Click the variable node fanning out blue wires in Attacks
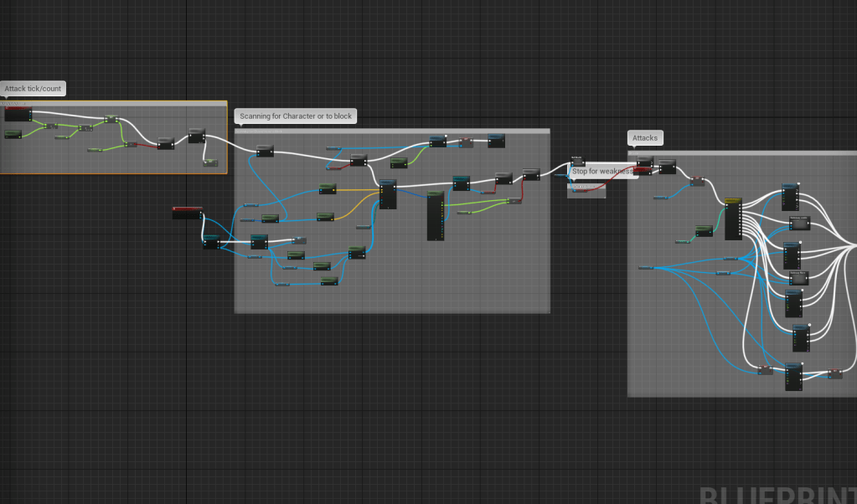Viewport: 857px width, 504px height. click(x=646, y=268)
